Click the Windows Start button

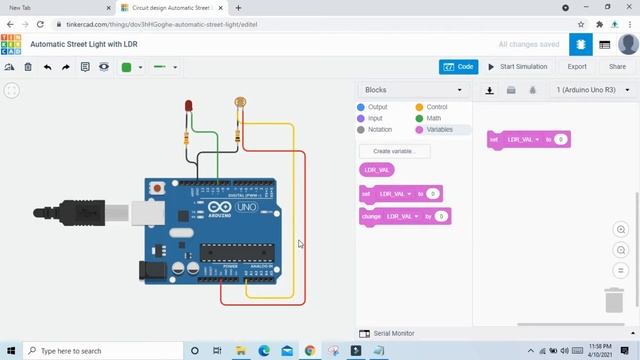coord(11,351)
